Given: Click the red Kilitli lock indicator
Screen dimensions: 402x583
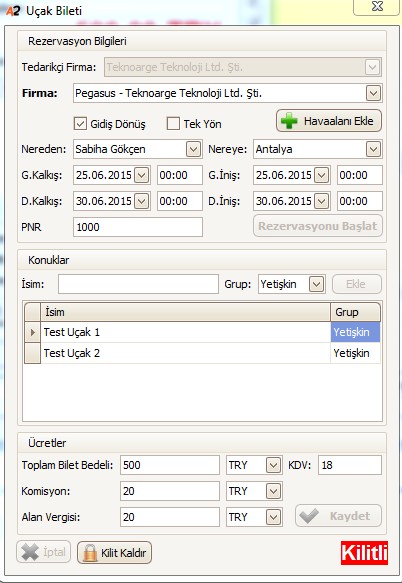Looking at the screenshot, I should [x=364, y=553].
